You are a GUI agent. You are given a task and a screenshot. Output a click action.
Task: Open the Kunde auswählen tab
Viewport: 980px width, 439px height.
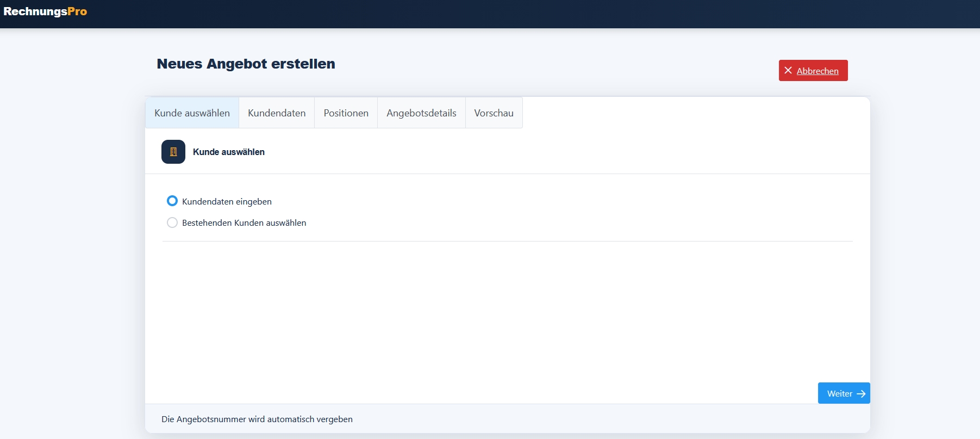coord(192,113)
